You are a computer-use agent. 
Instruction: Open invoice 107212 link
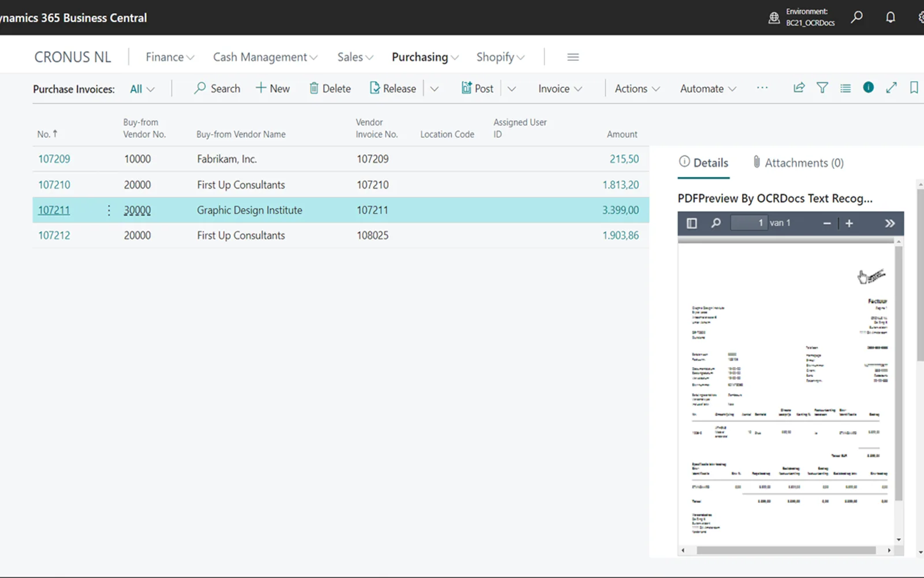[54, 235]
